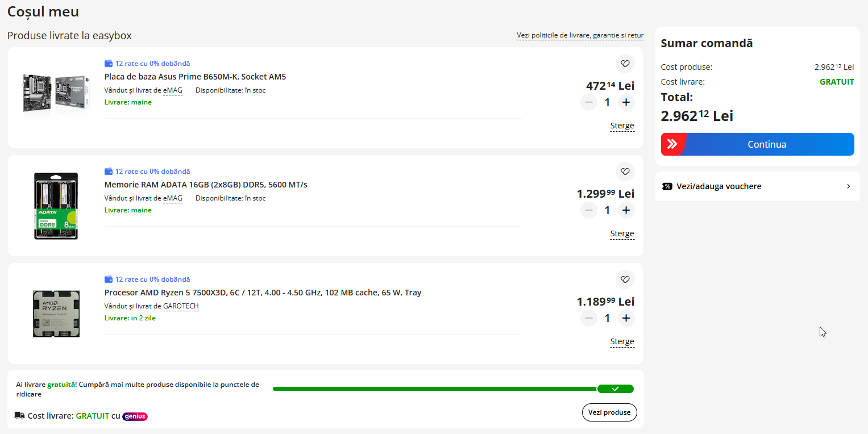The width and height of the screenshot is (868, 434).
Task: Open Memorie RAM ADATA product title
Action: [x=206, y=185]
